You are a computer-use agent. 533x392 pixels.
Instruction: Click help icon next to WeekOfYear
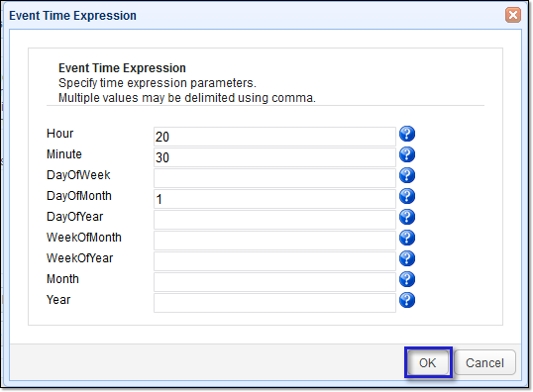(407, 258)
